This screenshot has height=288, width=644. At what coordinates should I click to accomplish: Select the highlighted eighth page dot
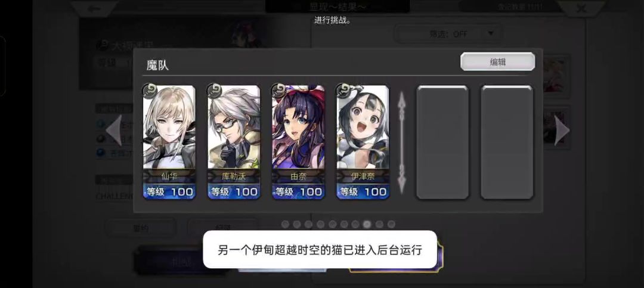click(x=367, y=224)
